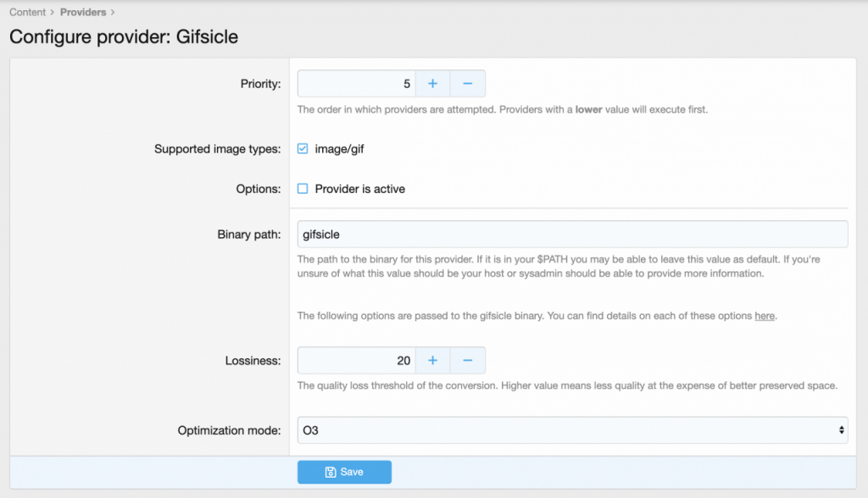Decrease Priority with the minus button

(468, 84)
